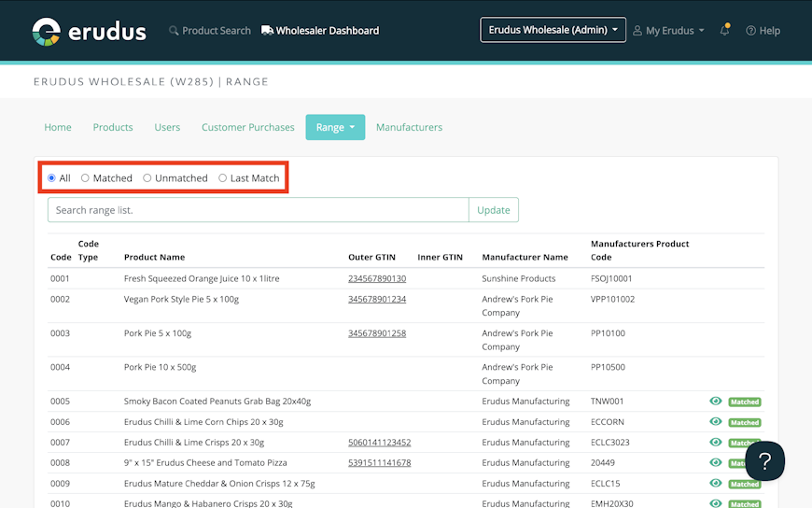Select Fresh Squeezed Orange Juice 10 x 1litre

tap(202, 278)
